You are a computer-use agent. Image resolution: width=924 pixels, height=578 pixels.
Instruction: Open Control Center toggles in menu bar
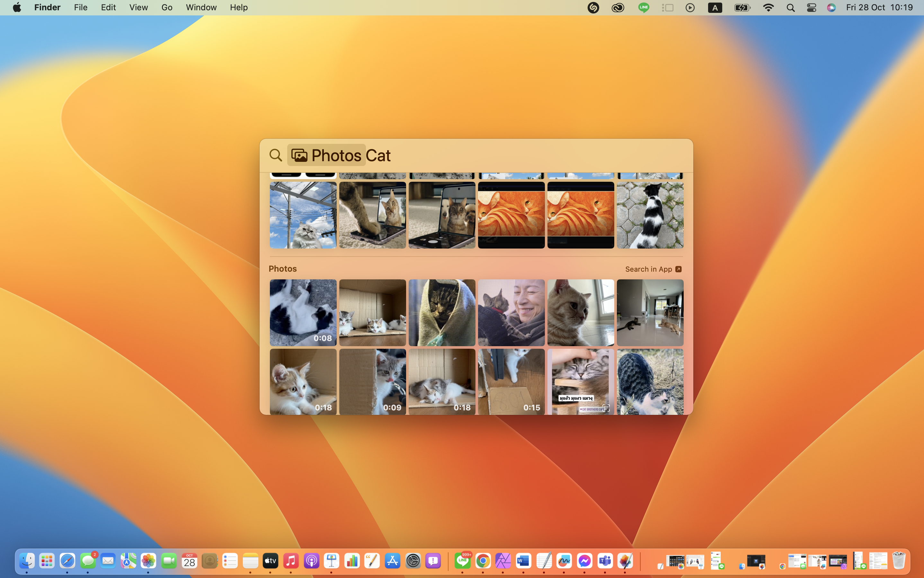(811, 8)
